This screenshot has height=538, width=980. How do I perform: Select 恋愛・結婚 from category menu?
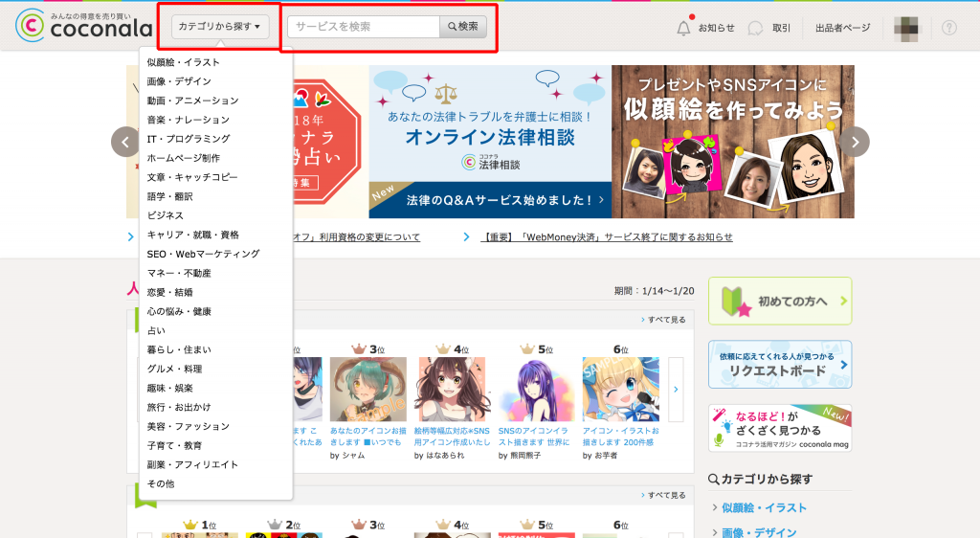[x=169, y=292]
